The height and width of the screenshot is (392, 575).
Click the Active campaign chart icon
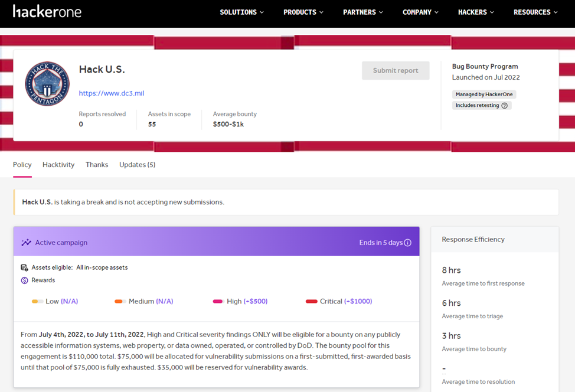(x=26, y=243)
